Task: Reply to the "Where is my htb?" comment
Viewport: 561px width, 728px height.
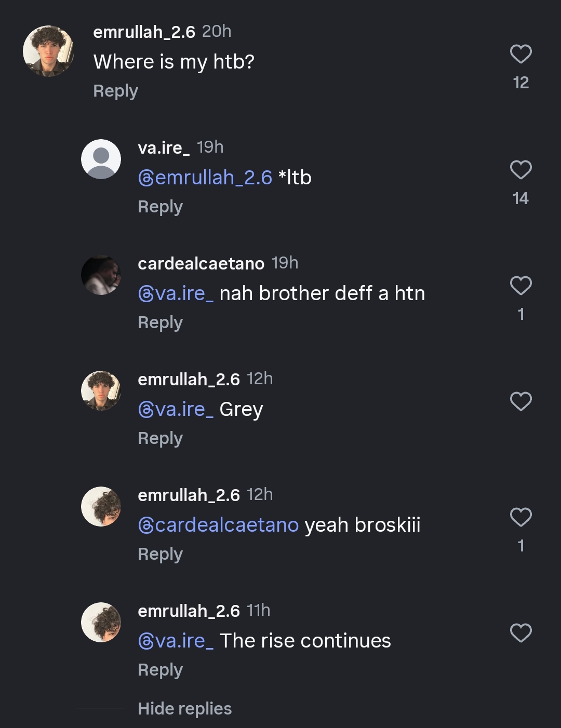Action: point(115,91)
